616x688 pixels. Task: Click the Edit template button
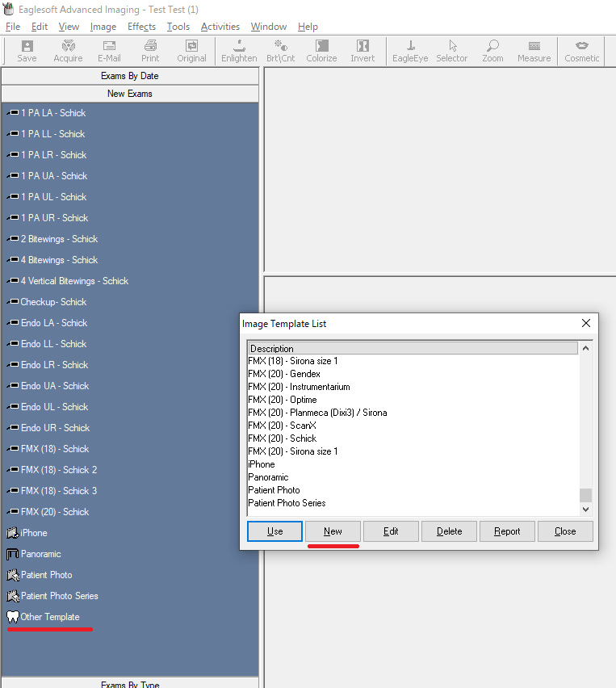tap(391, 531)
